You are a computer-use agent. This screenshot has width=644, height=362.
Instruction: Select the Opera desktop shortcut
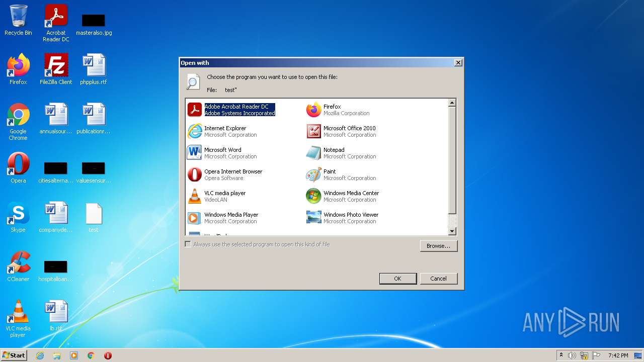click(18, 168)
